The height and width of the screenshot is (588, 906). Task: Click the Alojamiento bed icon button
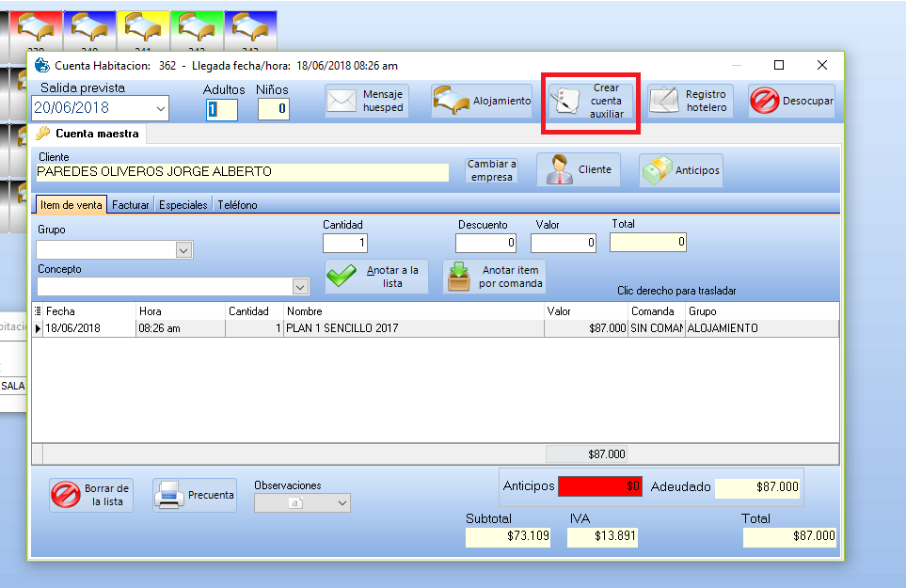pos(483,101)
